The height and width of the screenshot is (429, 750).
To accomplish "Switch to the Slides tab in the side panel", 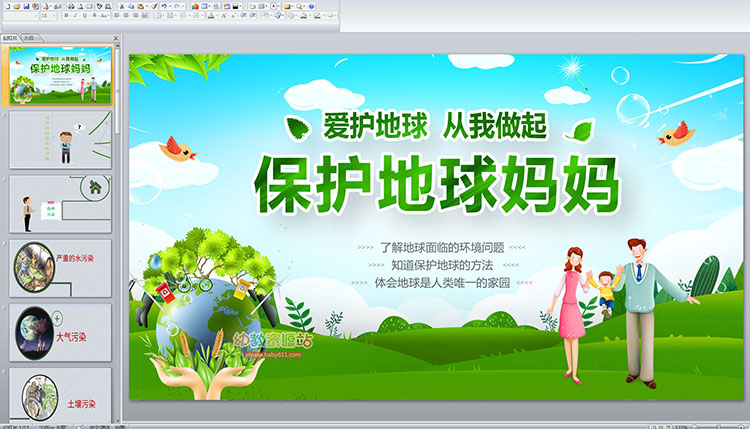I will click(10, 38).
